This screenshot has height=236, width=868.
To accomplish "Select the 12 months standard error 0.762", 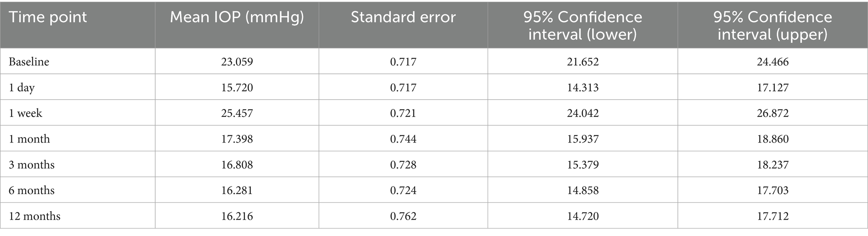I will 403,216.
